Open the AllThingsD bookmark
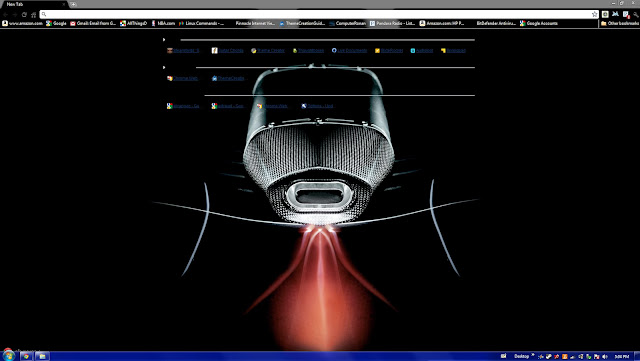 tap(133, 23)
